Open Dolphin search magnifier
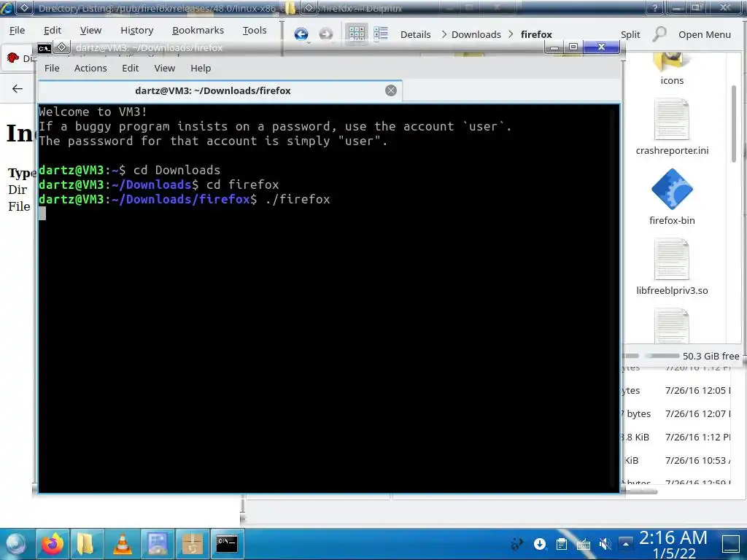Screen dimensions: 747x560 click(x=659, y=34)
